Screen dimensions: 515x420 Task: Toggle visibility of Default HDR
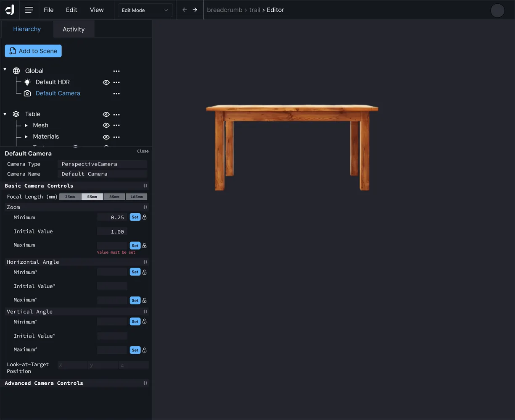pyautogui.click(x=106, y=82)
